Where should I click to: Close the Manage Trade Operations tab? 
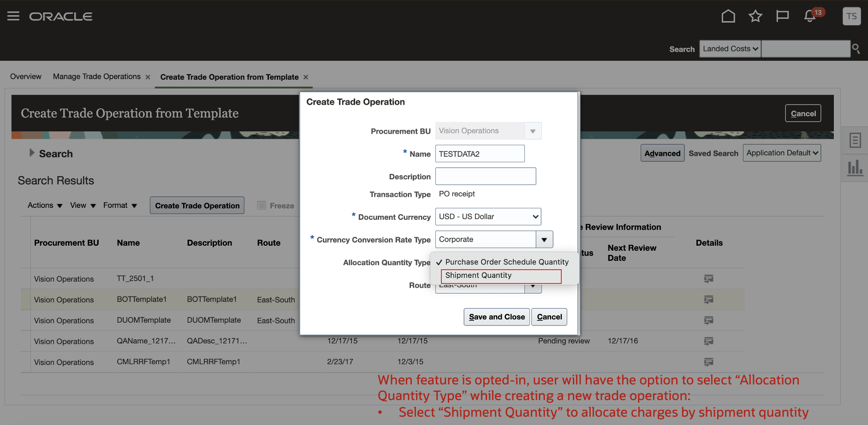(148, 77)
